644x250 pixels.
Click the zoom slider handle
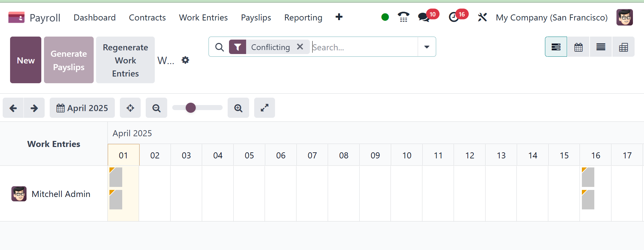pyautogui.click(x=191, y=108)
